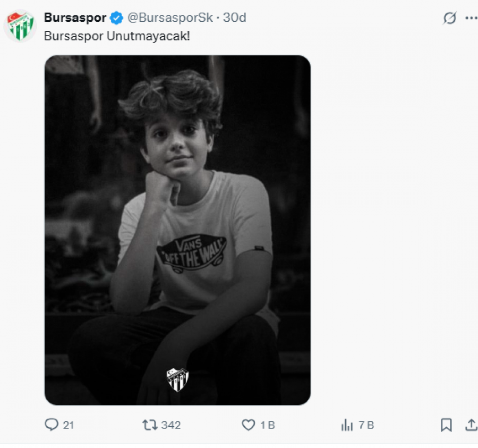Image resolution: width=478 pixels, height=448 pixels.
Task: Click the reply count 21
Action: pos(69,425)
